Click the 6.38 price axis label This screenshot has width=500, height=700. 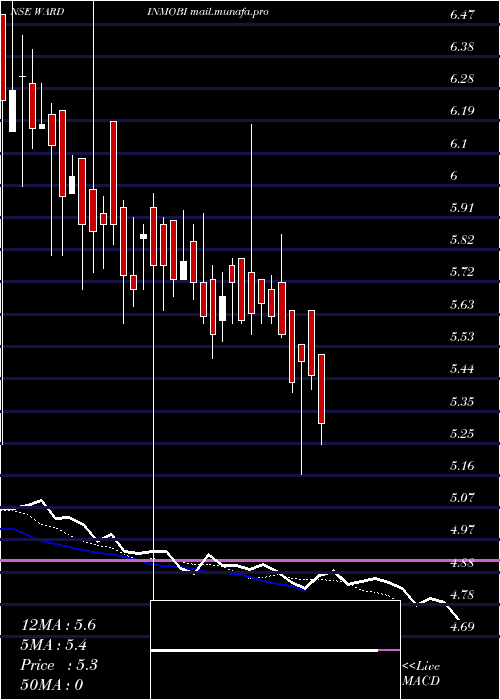(462, 47)
